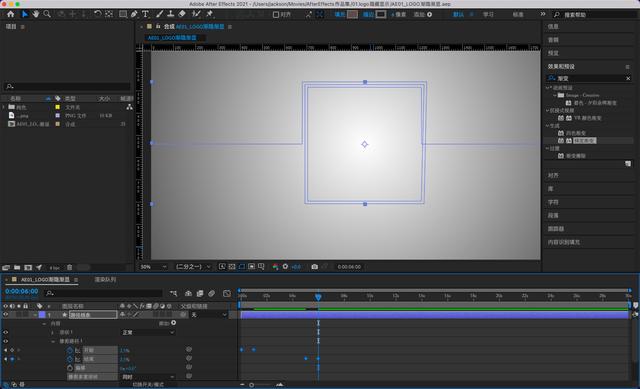Viewport: 640px width, 389px height.
Task: Toggle visibility eye of the 描边 1 row
Action: coord(6,332)
